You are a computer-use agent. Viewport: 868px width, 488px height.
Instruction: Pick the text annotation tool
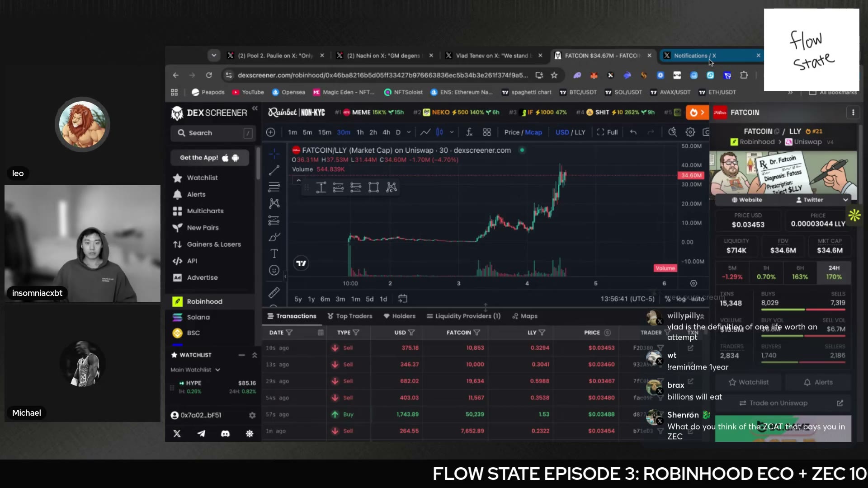point(274,253)
